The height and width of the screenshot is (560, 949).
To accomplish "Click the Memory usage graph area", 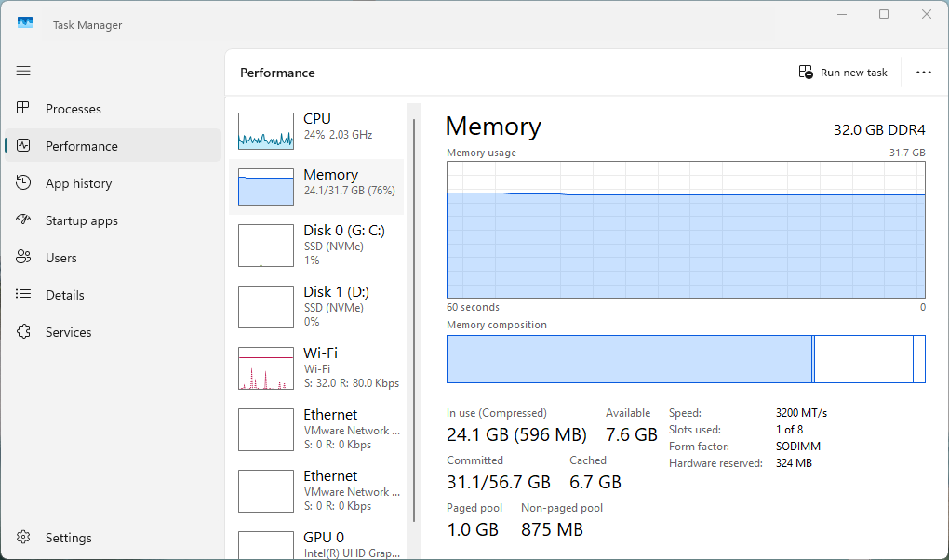I will click(686, 230).
